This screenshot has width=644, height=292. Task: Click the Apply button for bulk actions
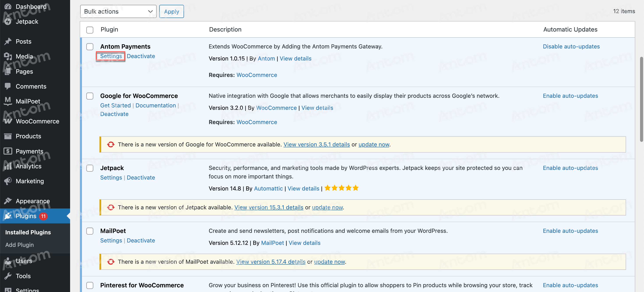point(172,12)
